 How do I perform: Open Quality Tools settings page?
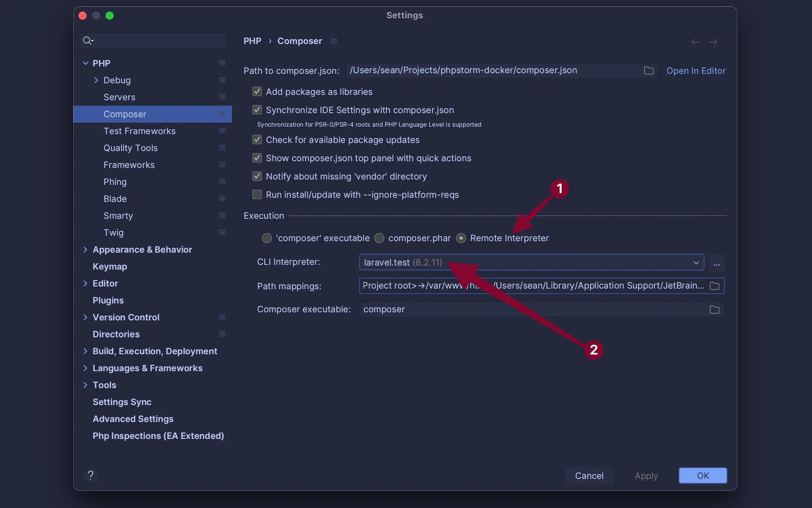coord(153,148)
